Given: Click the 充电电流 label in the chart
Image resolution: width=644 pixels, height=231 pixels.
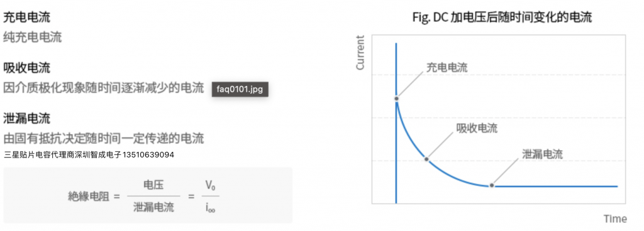Looking at the screenshot, I should (447, 68).
